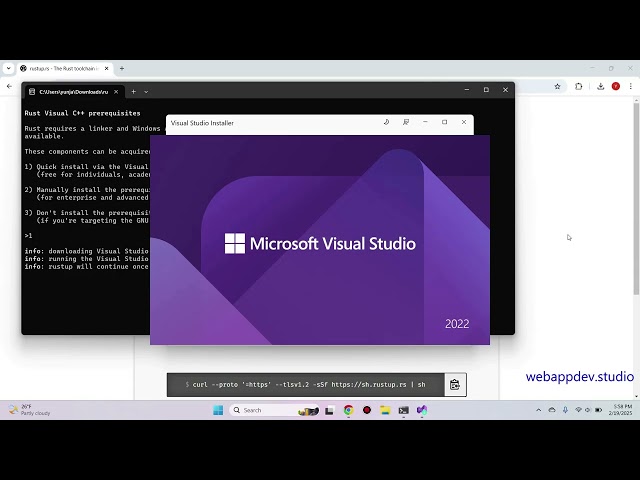The width and height of the screenshot is (640, 480).
Task: Switch to Windows Terminal from the taskbar
Action: (x=404, y=410)
